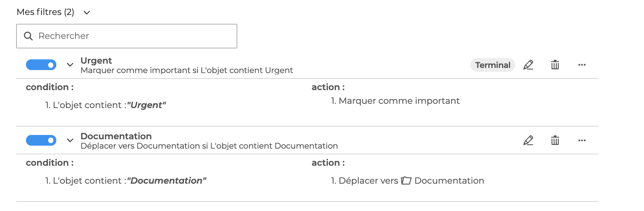Collapse the Mes filtres section chevron
Image resolution: width=644 pixels, height=211 pixels.
[x=87, y=12]
